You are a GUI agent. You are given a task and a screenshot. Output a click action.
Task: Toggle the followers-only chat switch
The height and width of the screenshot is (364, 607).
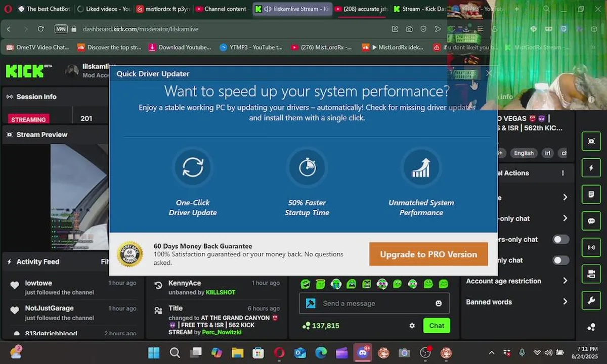(560, 240)
